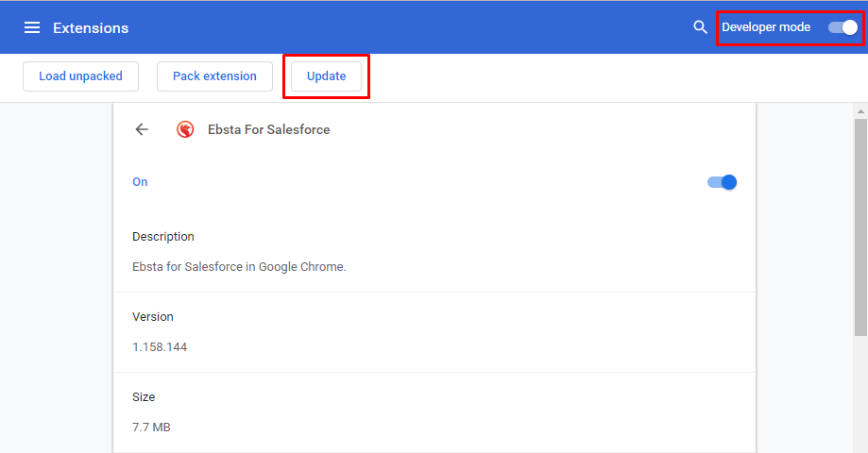Click the search extensions magnifier icon

coord(700,27)
